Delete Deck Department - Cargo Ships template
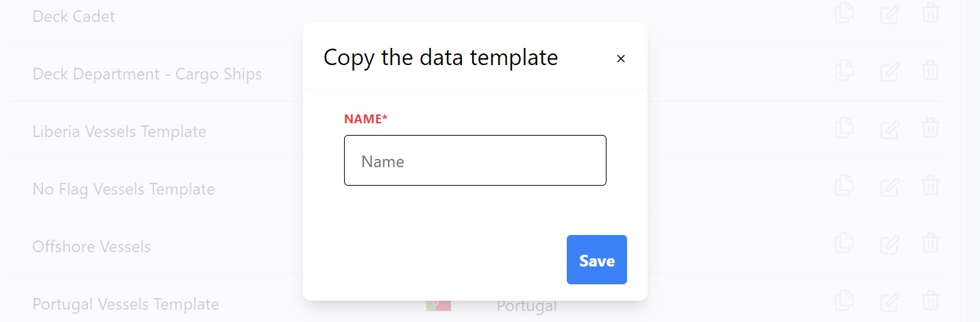Viewport: 980px width, 322px height. pyautogui.click(x=930, y=71)
